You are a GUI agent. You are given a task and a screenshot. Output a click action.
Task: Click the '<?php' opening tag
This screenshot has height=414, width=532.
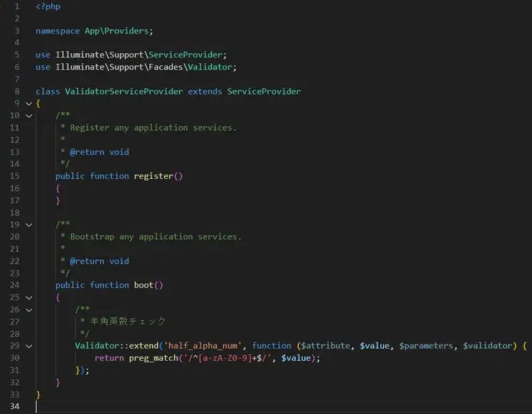(48, 6)
